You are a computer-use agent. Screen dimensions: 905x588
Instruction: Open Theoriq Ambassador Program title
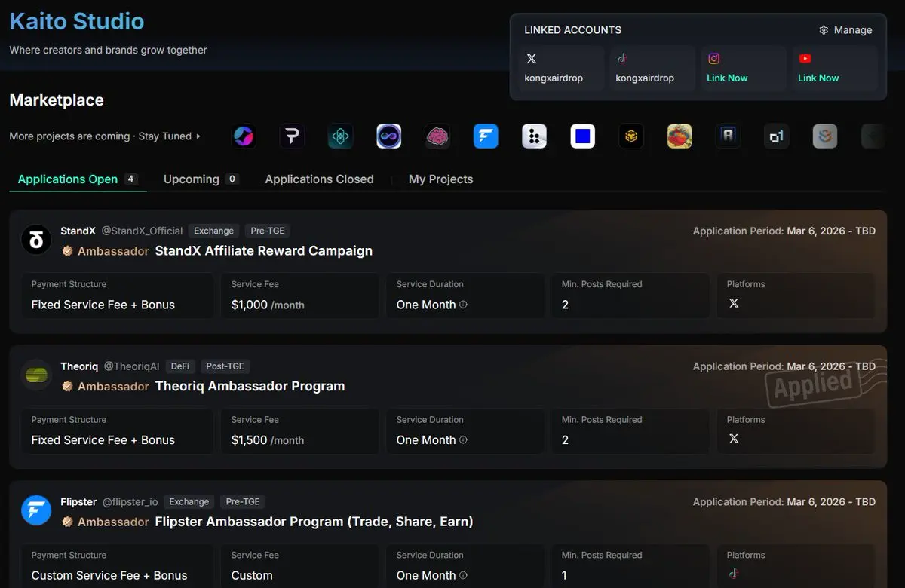(x=250, y=386)
